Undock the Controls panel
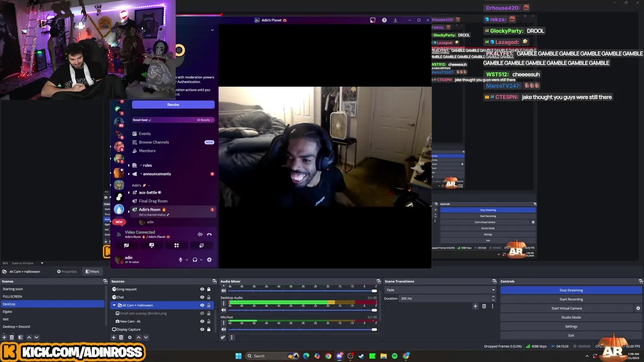644x362 pixels. pyautogui.click(x=640, y=281)
